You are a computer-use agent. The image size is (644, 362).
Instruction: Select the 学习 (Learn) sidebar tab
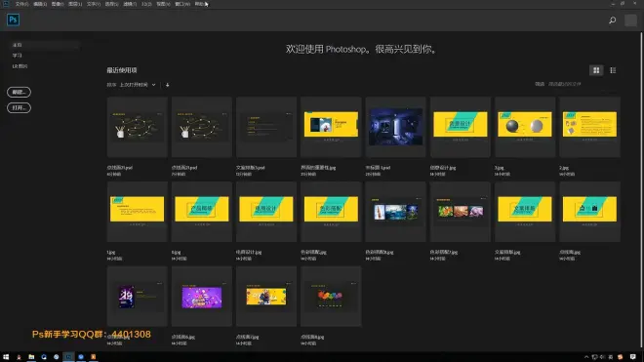(x=18, y=56)
